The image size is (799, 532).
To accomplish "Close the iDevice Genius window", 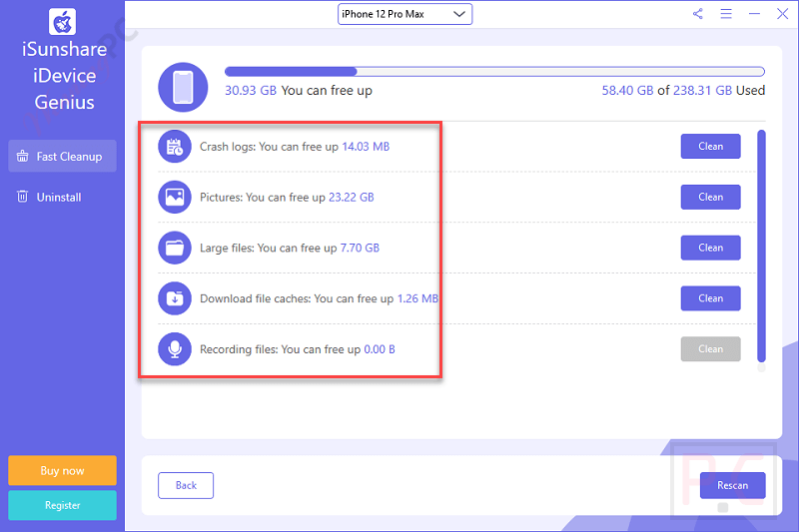I will tap(782, 14).
